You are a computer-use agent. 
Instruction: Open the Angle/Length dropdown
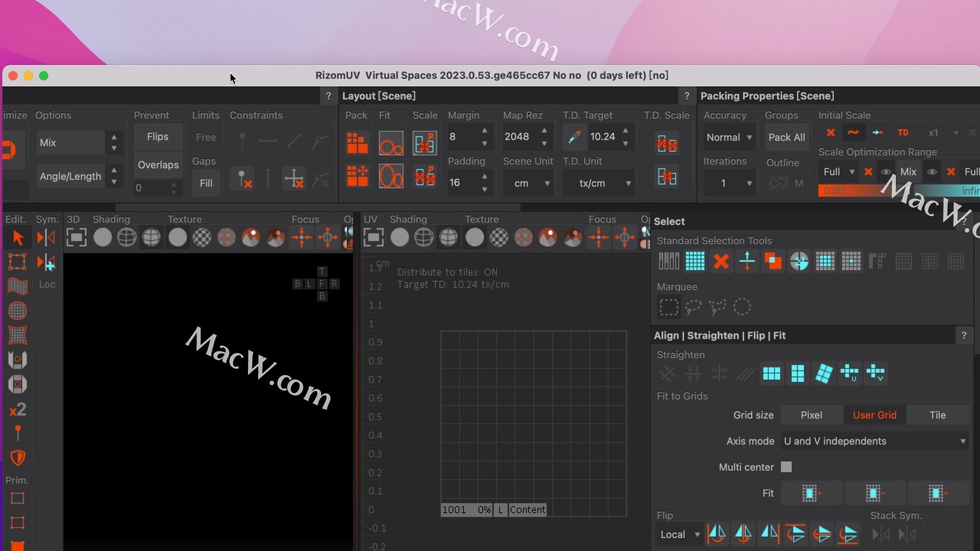click(79, 176)
